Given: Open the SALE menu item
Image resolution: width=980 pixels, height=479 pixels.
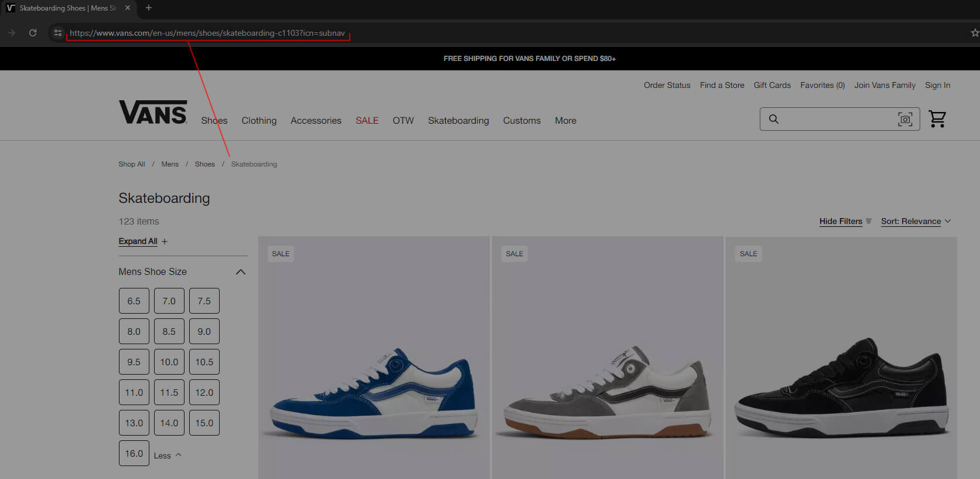Looking at the screenshot, I should 367,121.
